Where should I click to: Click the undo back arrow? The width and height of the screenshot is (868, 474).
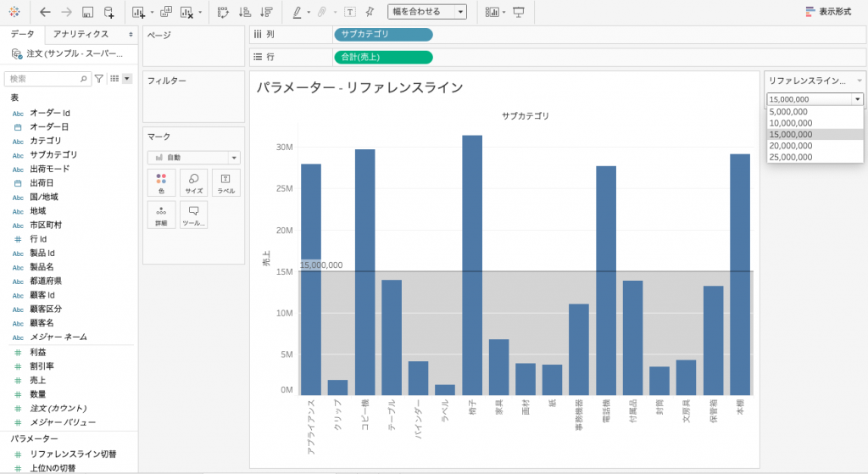[46, 12]
